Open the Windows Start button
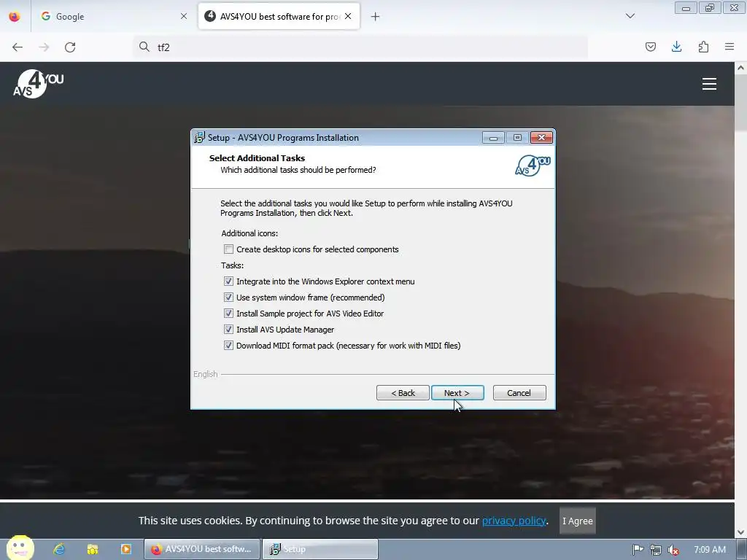The height and width of the screenshot is (560, 747). point(20,548)
